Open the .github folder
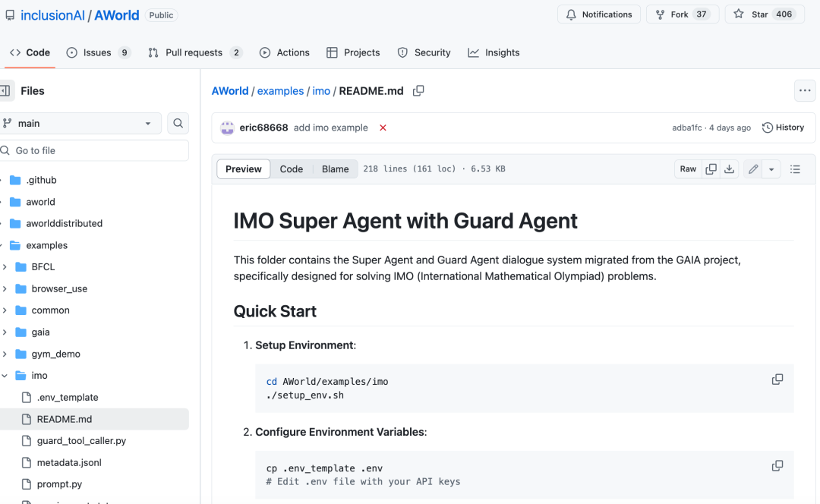 point(41,180)
